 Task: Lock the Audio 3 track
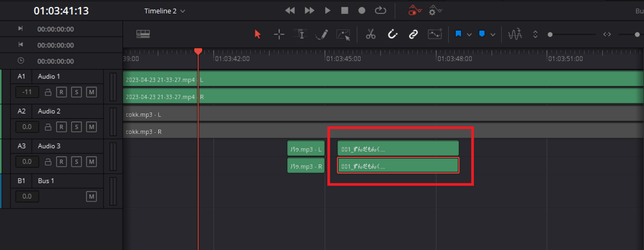[x=48, y=161]
